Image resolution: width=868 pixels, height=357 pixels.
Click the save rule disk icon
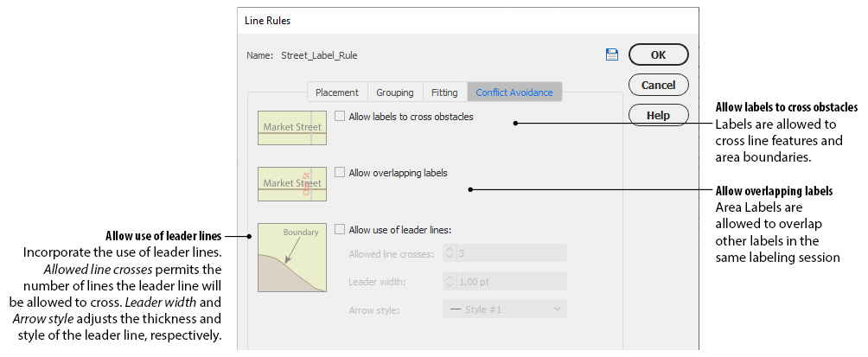click(612, 54)
